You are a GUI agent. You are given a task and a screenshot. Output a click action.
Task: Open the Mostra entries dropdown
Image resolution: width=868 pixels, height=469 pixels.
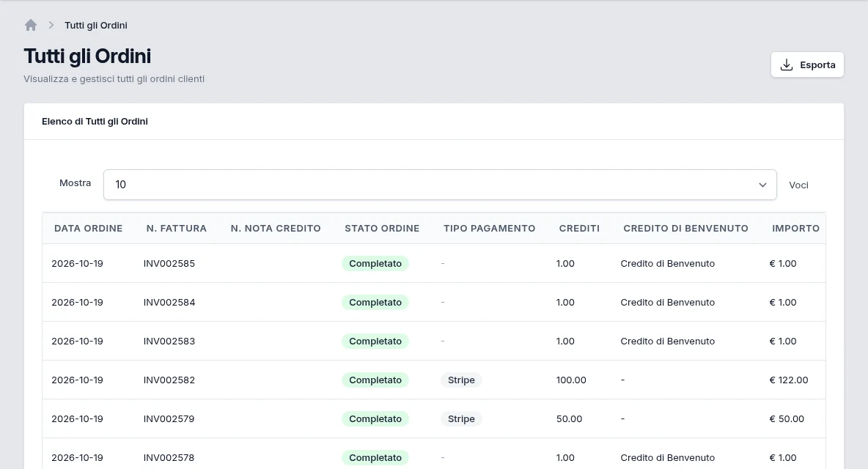pyautogui.click(x=440, y=185)
